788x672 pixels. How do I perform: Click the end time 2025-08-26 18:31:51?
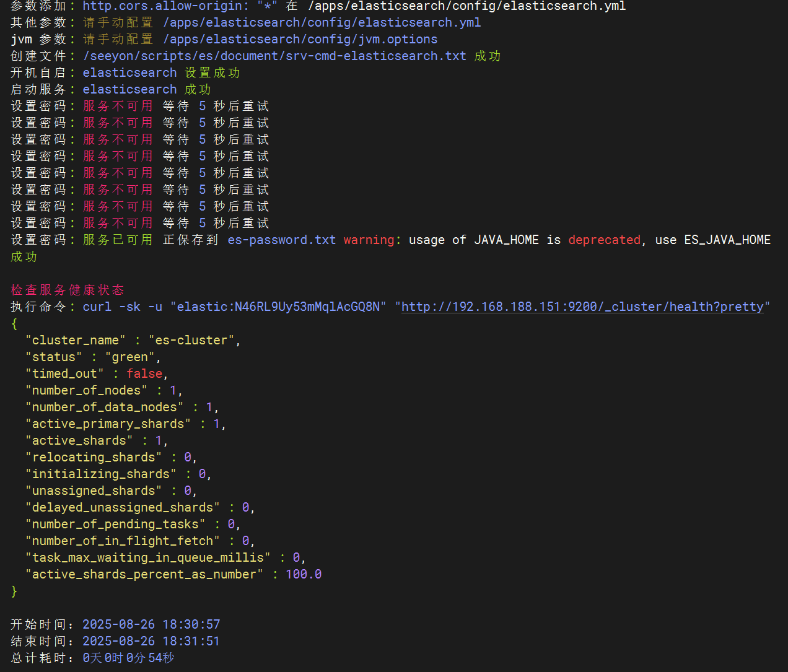click(x=151, y=641)
